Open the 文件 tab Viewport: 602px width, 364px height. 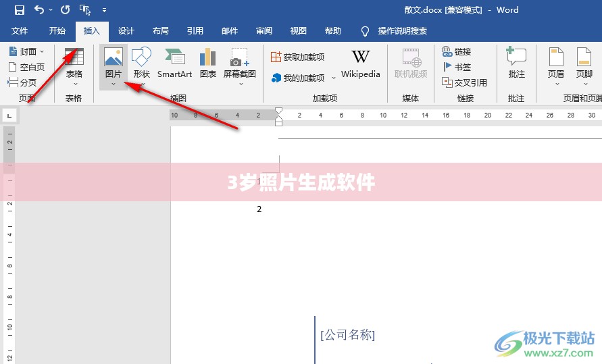(19, 30)
